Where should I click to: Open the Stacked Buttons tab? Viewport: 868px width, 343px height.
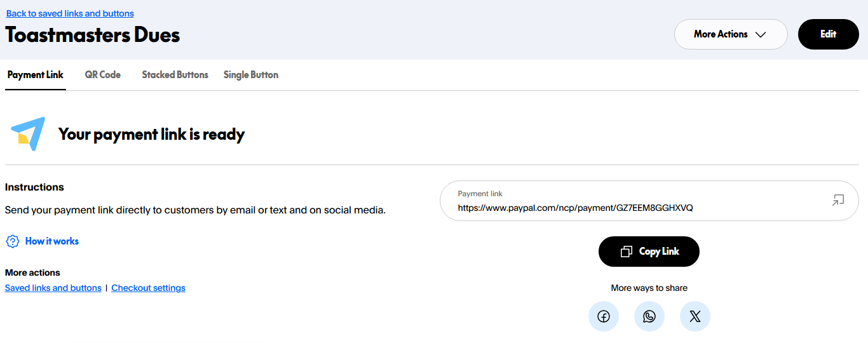click(x=175, y=75)
